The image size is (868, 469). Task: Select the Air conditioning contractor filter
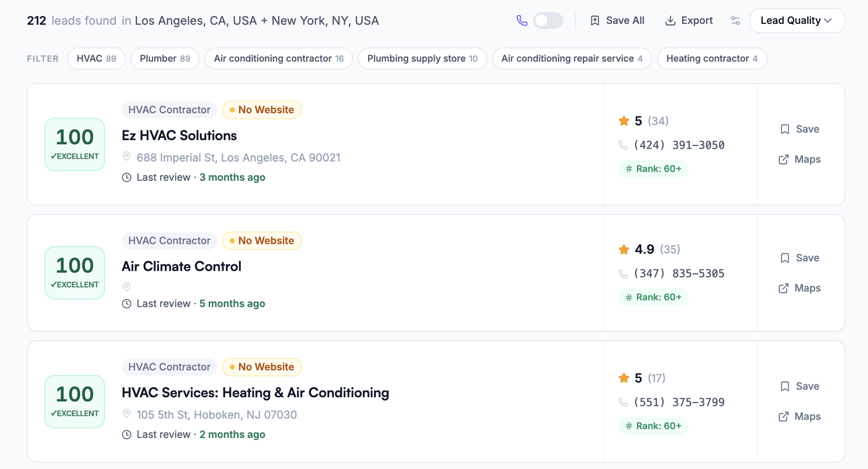279,58
